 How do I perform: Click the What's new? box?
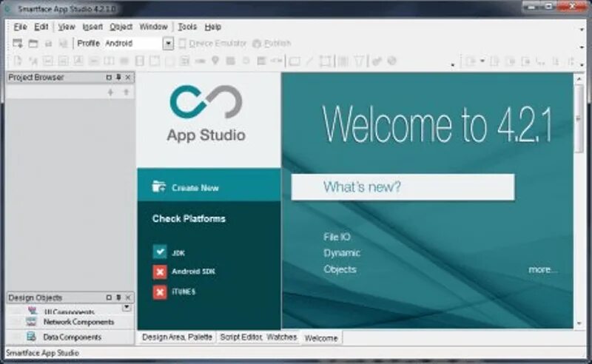point(403,187)
